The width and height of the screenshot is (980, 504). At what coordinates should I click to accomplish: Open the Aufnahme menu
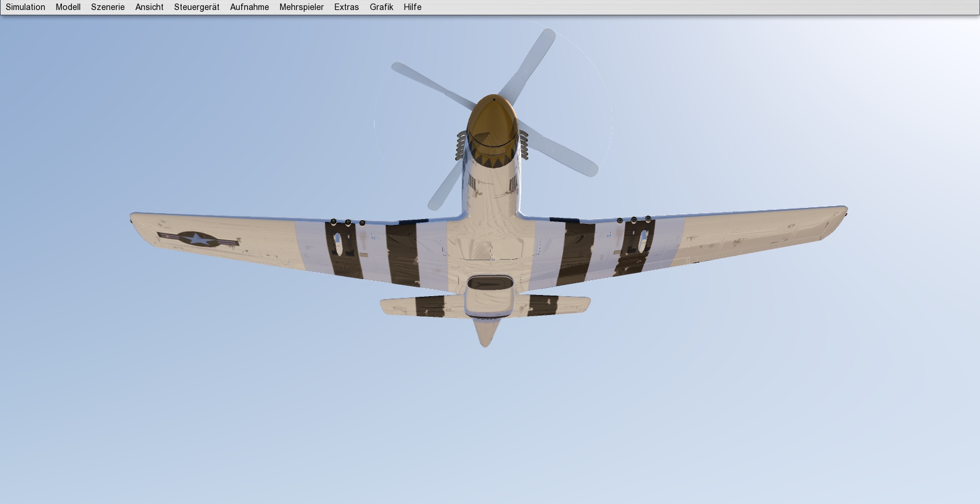(x=250, y=7)
